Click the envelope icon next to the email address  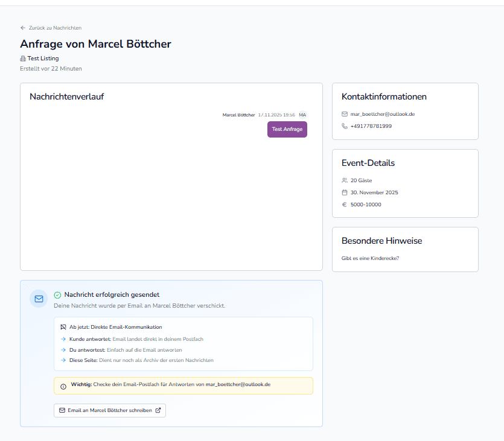345,114
